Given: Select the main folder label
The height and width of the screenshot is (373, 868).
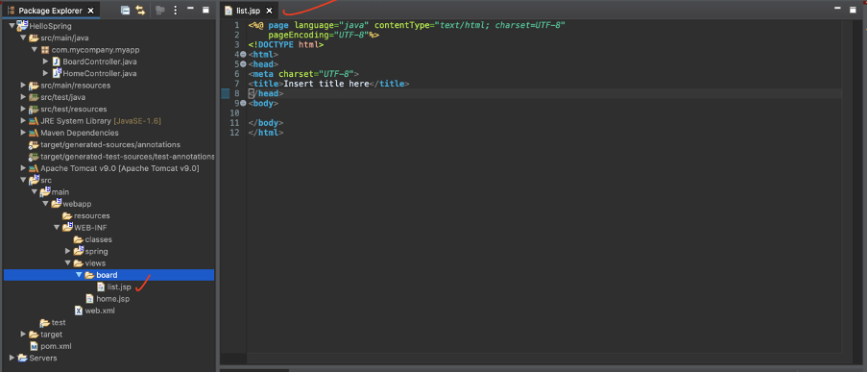Looking at the screenshot, I should (x=60, y=191).
